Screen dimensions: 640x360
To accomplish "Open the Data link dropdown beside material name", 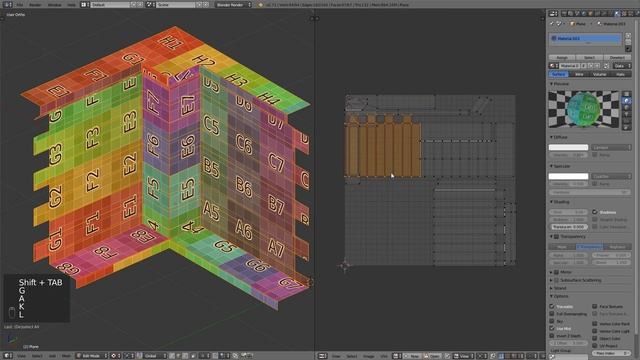I will [x=623, y=66].
